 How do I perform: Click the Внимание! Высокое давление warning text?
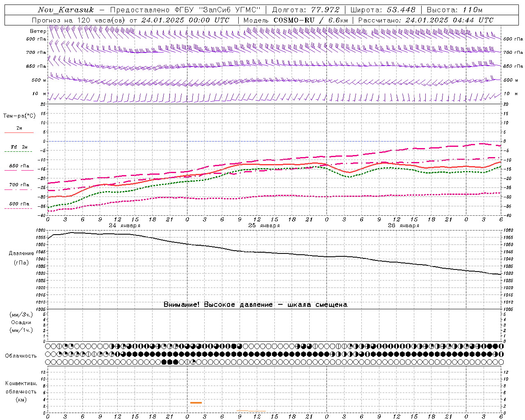[255, 305]
